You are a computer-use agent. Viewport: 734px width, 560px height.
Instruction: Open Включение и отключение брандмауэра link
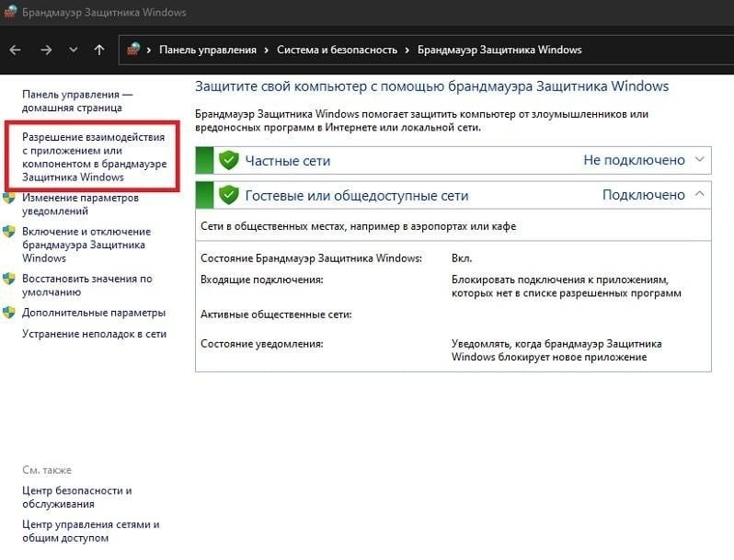tap(86, 245)
